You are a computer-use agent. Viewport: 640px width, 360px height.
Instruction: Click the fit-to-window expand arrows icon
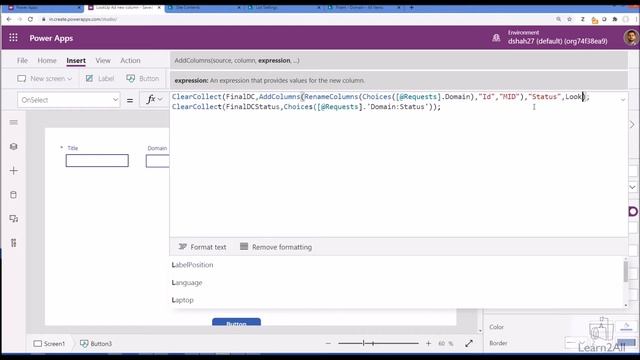[x=469, y=344]
